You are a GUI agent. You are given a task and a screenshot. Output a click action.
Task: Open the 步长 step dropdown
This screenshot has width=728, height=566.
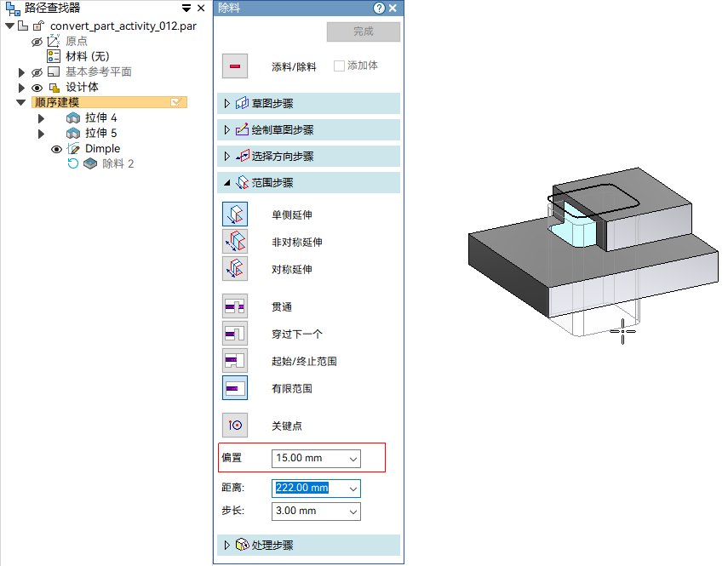pyautogui.click(x=353, y=512)
